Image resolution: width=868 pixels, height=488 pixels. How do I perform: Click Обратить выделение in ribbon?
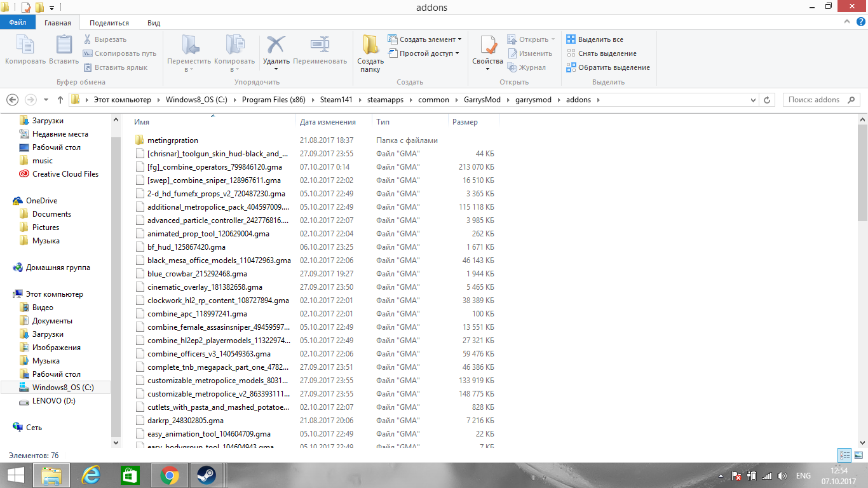[x=608, y=67]
